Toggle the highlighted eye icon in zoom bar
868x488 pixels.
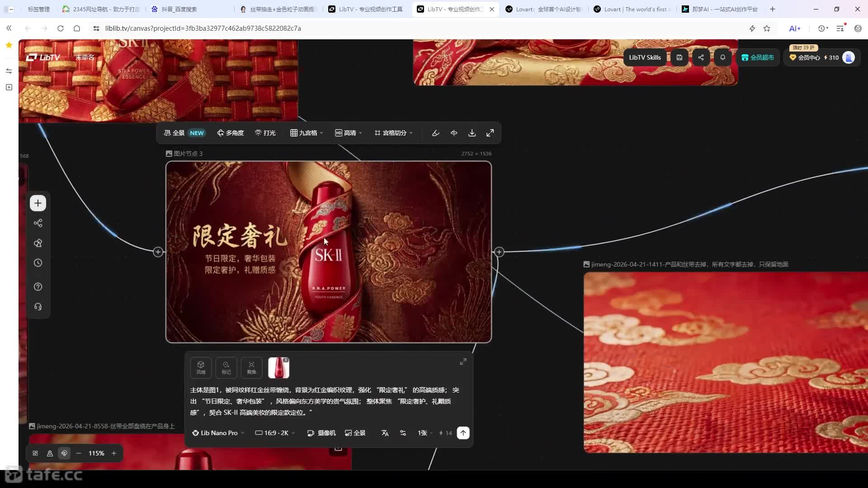pos(64,453)
